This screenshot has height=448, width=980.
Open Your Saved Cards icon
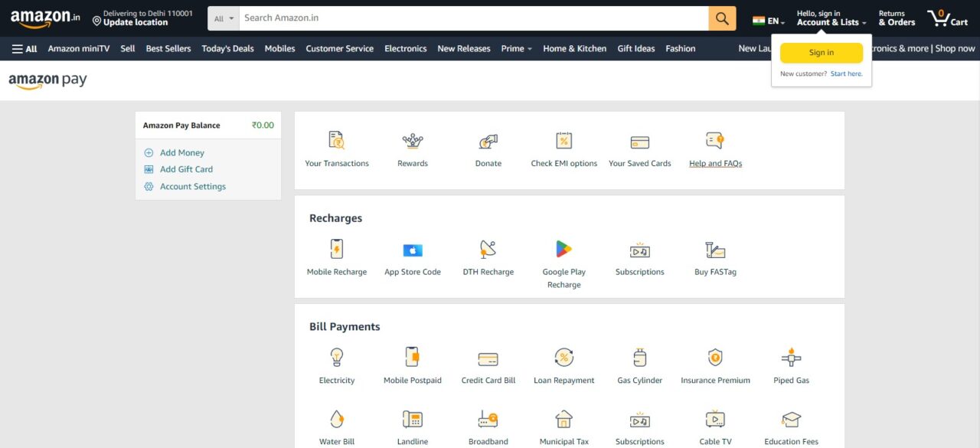640,142
